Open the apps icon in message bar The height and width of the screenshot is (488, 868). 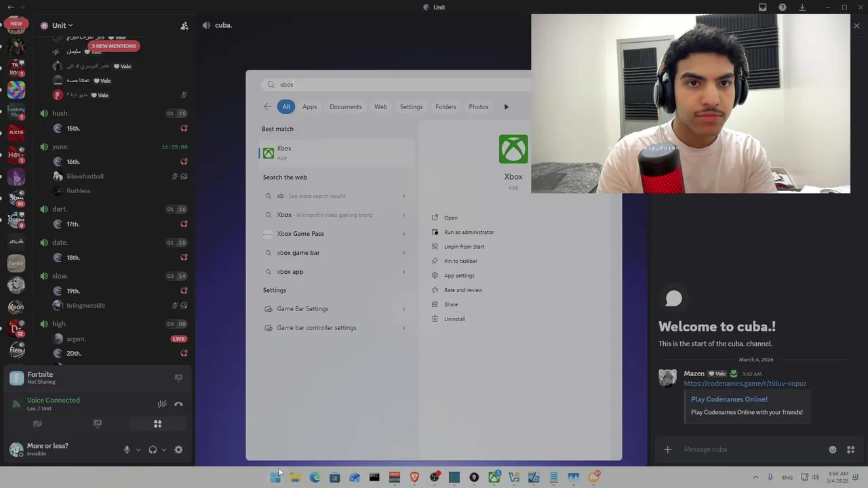point(850,449)
